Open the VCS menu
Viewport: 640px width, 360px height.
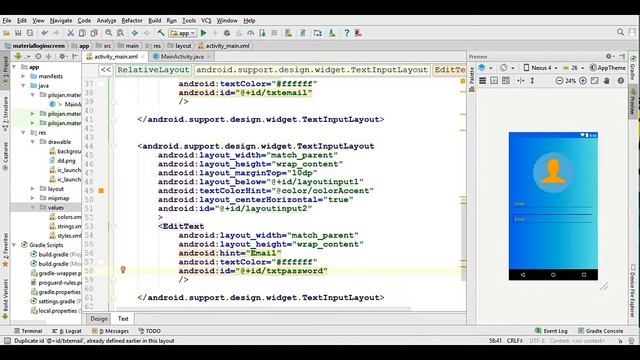pyautogui.click(x=206, y=20)
